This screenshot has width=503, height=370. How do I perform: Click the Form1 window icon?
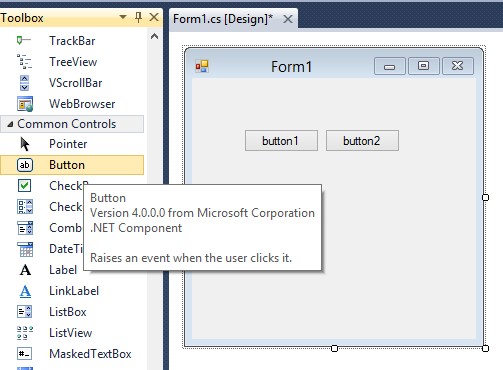pos(202,66)
